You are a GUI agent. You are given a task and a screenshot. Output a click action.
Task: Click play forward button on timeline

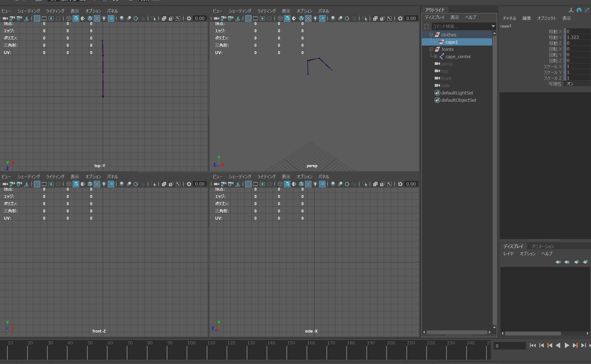[567, 345]
